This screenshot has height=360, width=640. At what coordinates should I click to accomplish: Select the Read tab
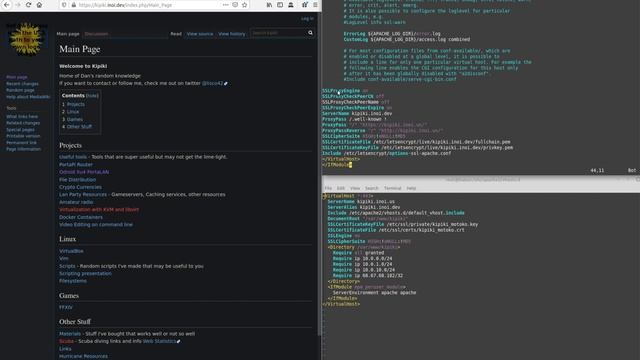176,34
